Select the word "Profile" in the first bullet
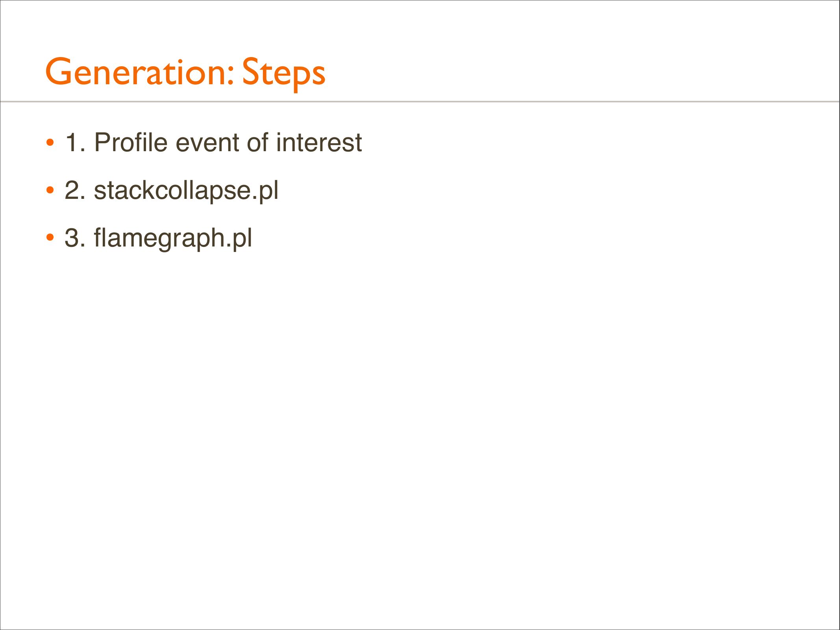 [x=131, y=143]
